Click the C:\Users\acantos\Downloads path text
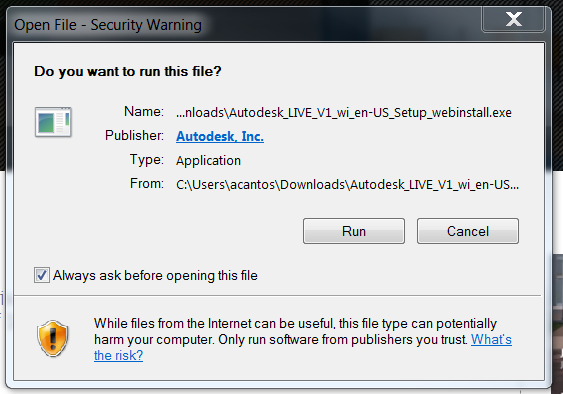The image size is (563, 394). pos(347,185)
